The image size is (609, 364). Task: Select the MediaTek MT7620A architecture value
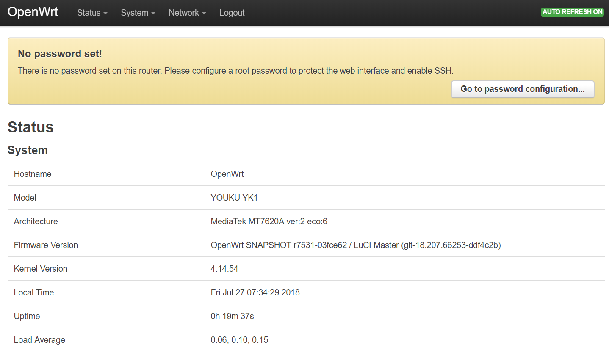(269, 221)
